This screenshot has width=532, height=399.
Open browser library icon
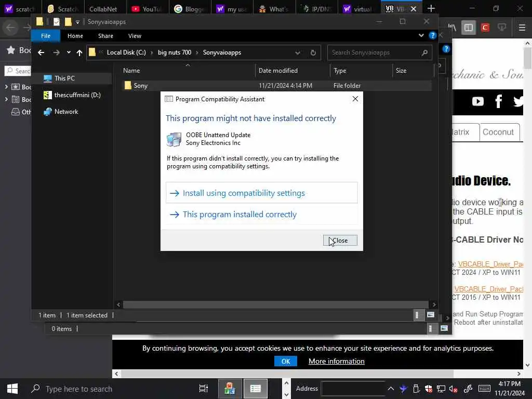pos(452,28)
